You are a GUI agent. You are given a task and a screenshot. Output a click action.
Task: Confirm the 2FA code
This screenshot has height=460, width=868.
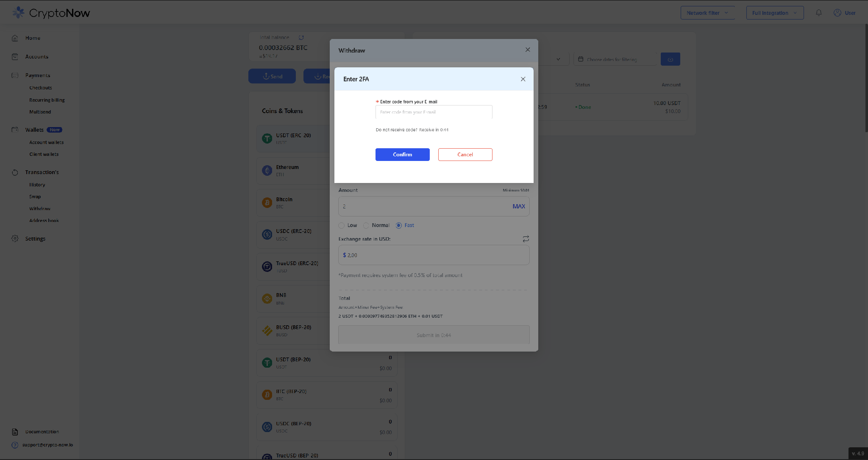click(x=403, y=155)
